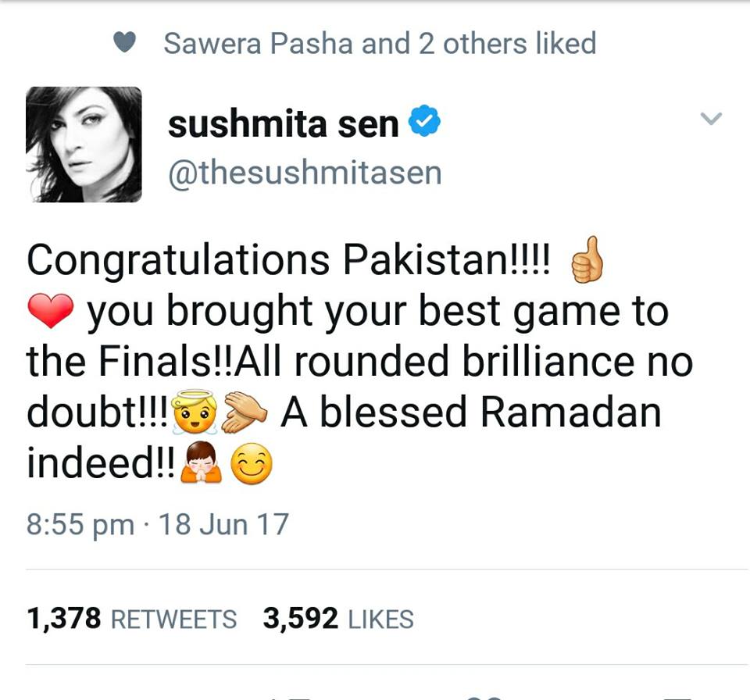Click the heart icon beside the liked notification

[x=126, y=43]
